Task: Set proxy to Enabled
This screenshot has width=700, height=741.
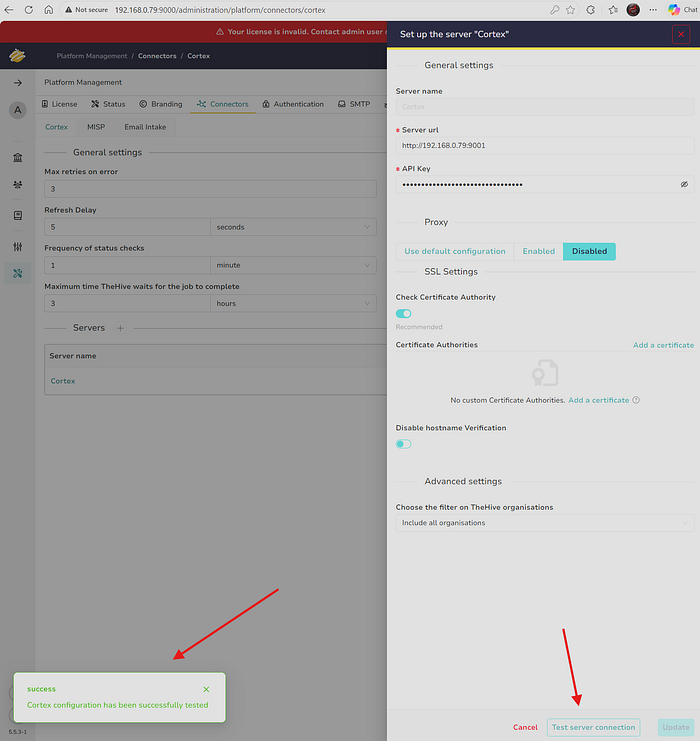Action: click(x=538, y=251)
